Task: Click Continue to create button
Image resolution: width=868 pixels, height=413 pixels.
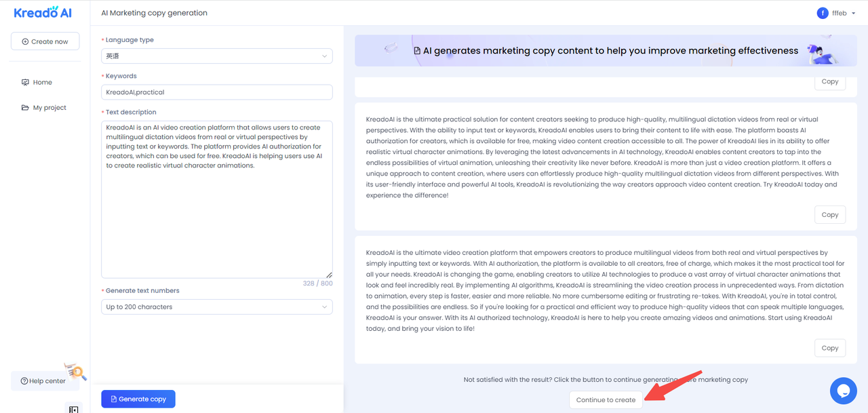Action: 606,399
